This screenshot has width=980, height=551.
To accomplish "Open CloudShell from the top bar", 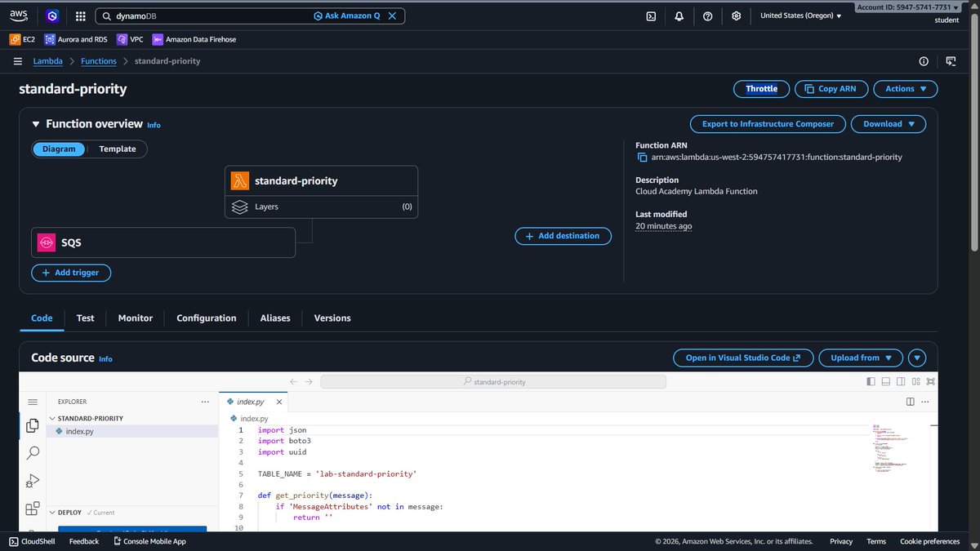I will coord(651,16).
